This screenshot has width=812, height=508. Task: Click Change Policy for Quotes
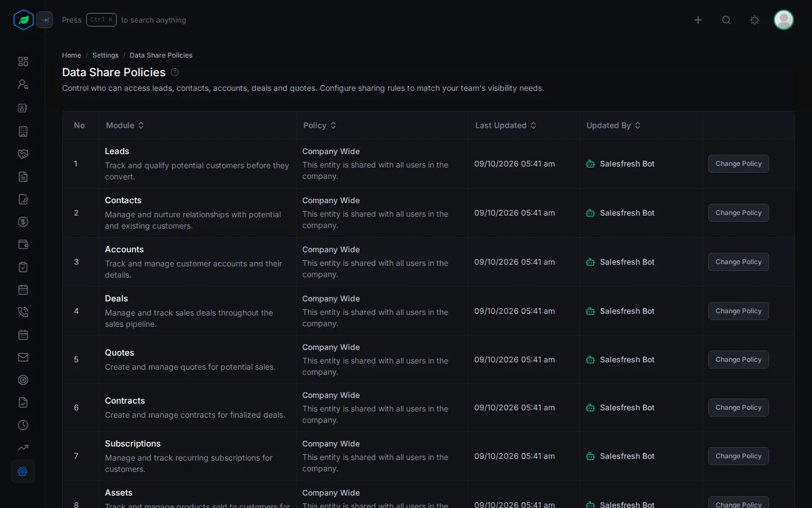pyautogui.click(x=739, y=360)
